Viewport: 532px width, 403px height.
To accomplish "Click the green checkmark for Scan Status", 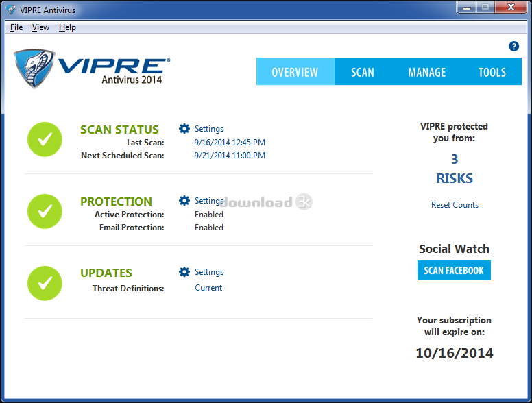I will point(45,139).
